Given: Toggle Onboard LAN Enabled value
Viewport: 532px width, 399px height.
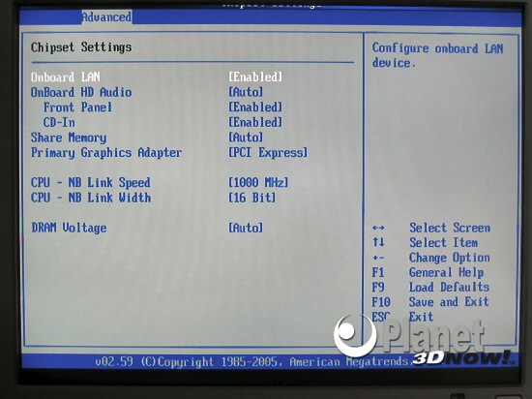Looking at the screenshot, I should click(x=255, y=77).
